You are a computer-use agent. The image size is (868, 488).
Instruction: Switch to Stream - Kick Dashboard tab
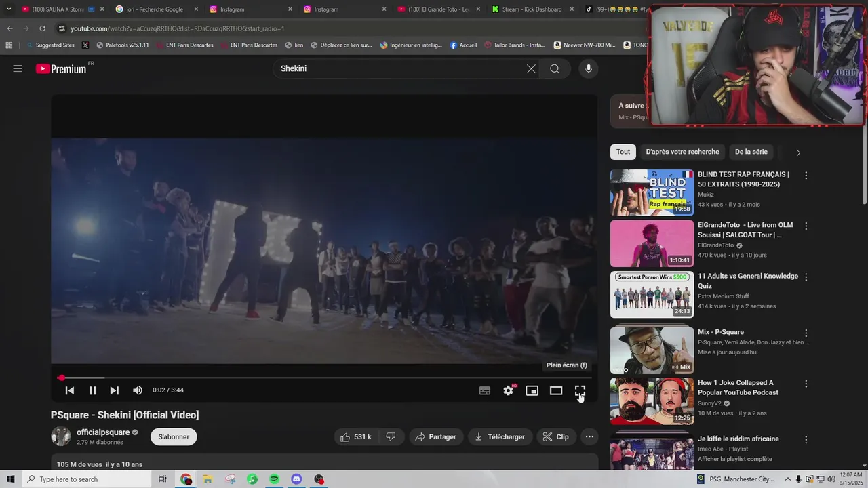pos(532,9)
